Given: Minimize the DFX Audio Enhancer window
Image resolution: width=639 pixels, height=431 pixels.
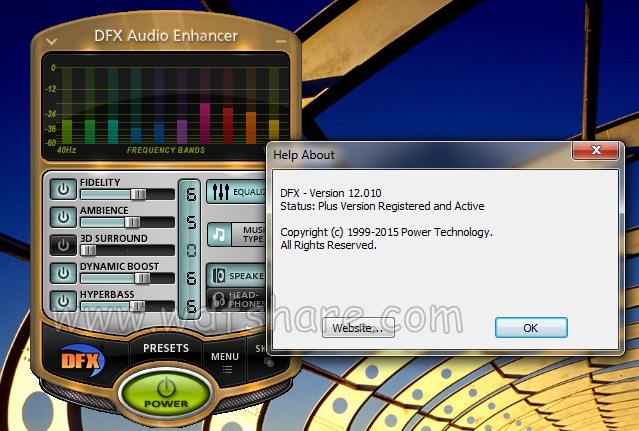Looking at the screenshot, I should click(x=281, y=41).
